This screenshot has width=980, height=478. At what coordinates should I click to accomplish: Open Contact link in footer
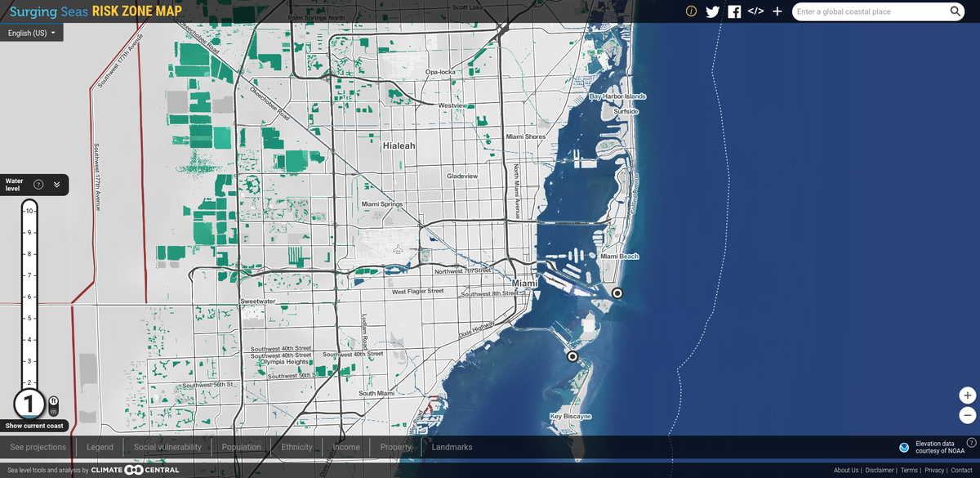pyautogui.click(x=960, y=470)
